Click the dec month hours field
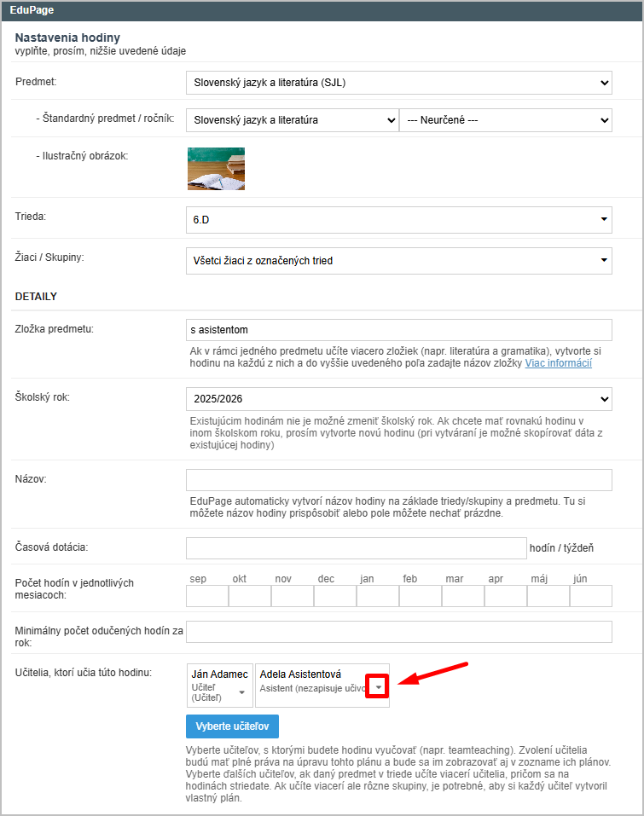Screen dimensions: 644x816 [x=334, y=596]
